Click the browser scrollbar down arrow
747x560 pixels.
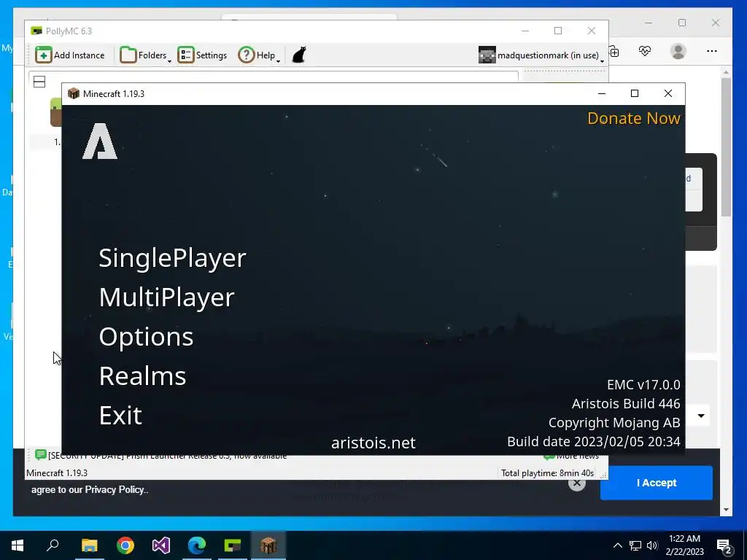pos(726,510)
